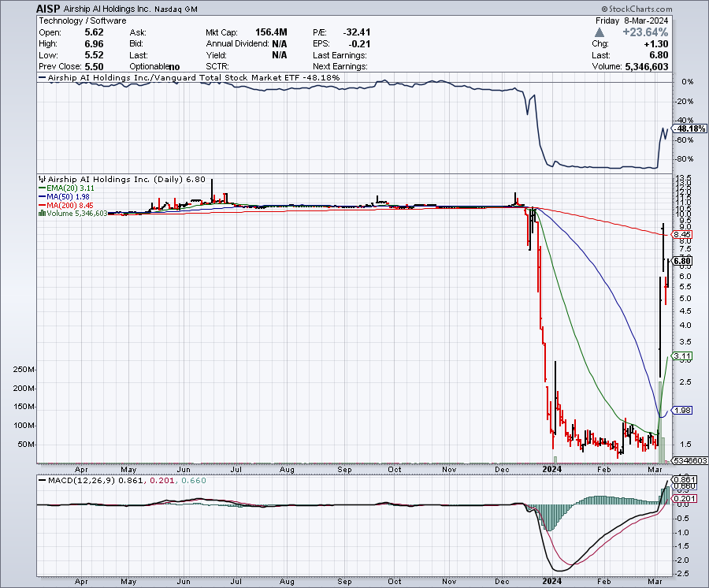Click the AISP ticker symbol
The height and width of the screenshot is (588, 709).
49,9
